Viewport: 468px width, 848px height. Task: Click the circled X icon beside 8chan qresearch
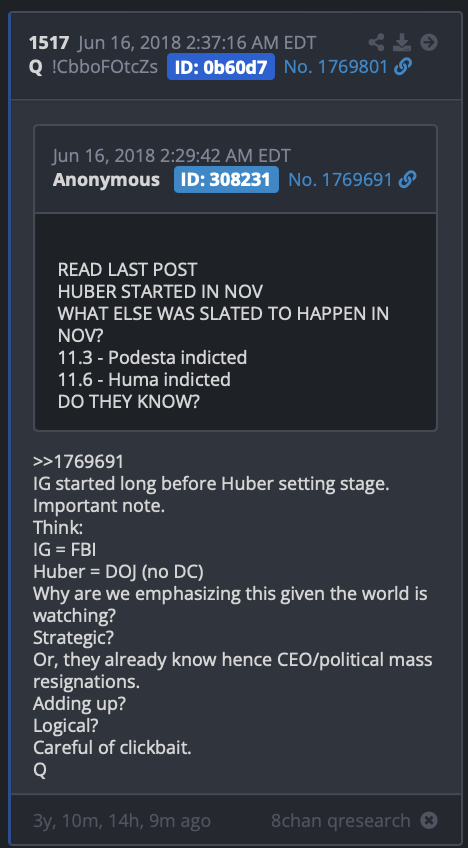(429, 820)
